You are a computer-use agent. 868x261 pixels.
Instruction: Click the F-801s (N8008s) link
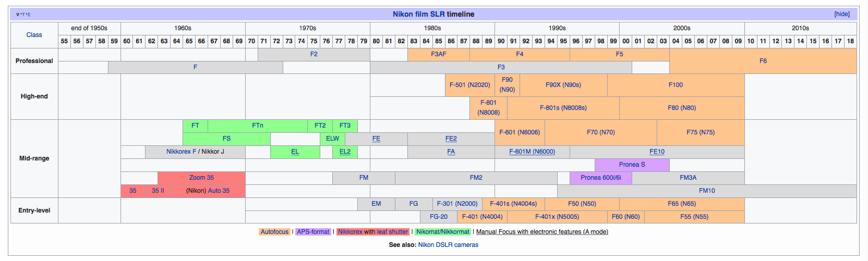(x=563, y=108)
